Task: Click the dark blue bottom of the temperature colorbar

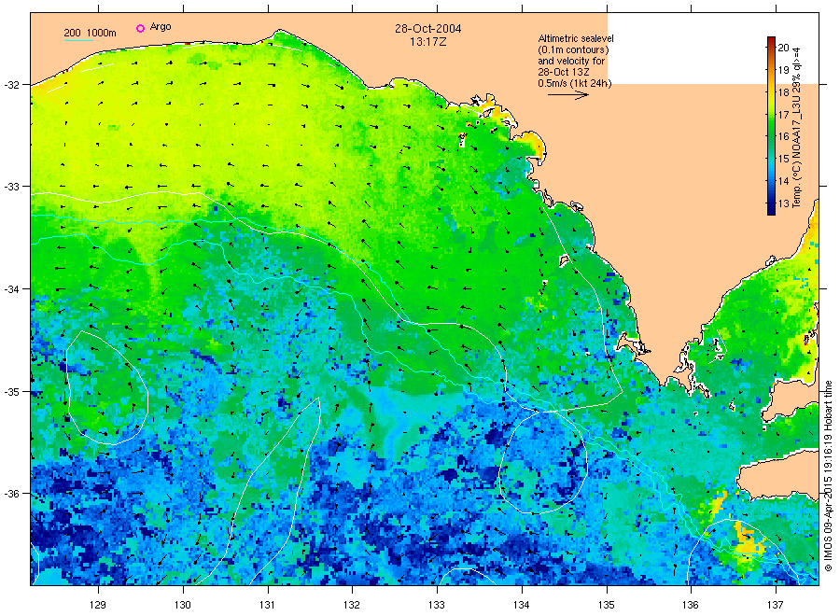Action: pyautogui.click(x=771, y=209)
